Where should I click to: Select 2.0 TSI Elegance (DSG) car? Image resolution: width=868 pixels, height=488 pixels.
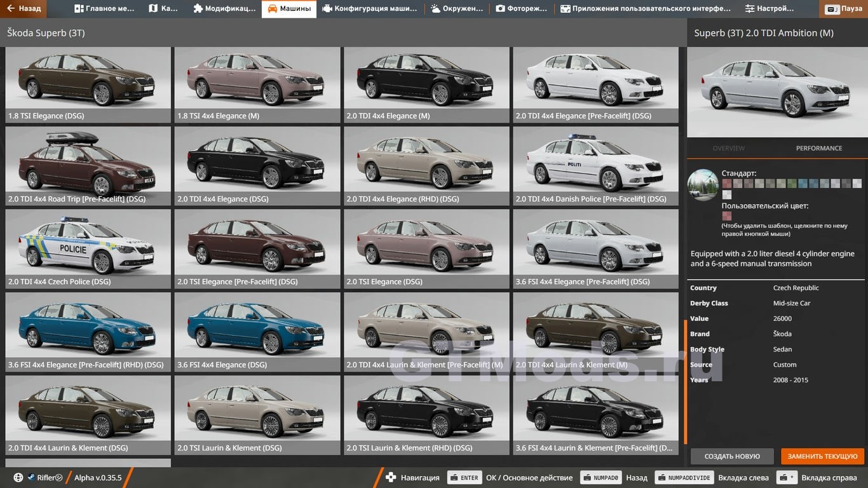point(426,249)
